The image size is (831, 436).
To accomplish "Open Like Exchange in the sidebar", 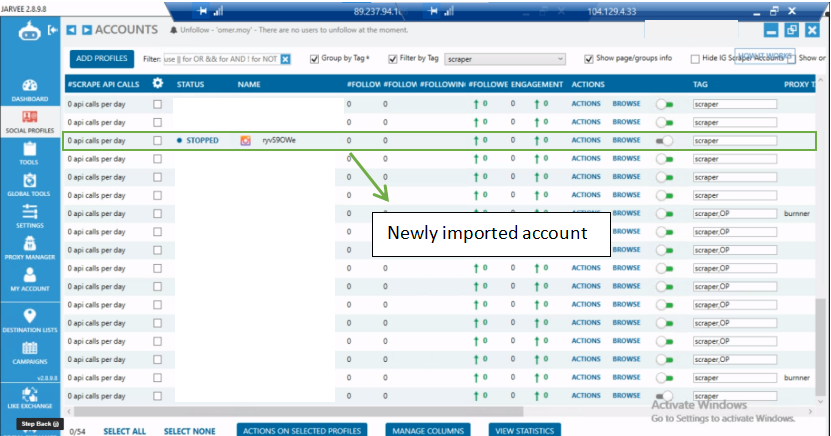I will pos(30,398).
